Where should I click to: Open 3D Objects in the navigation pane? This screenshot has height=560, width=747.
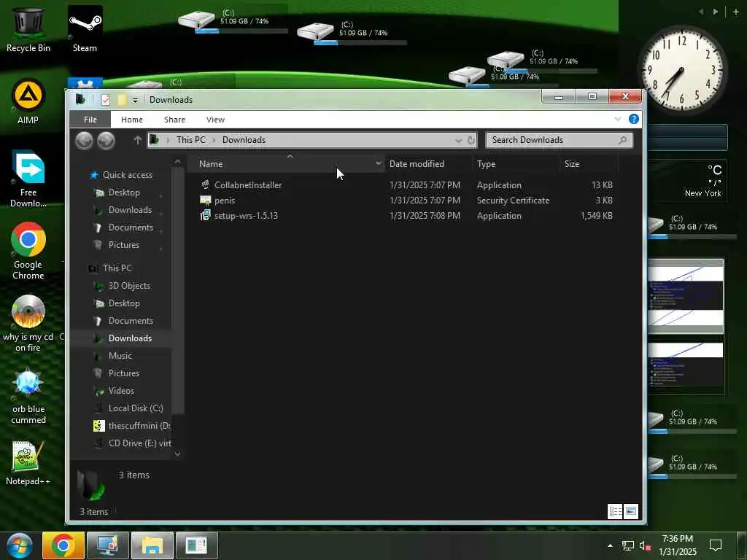click(129, 286)
